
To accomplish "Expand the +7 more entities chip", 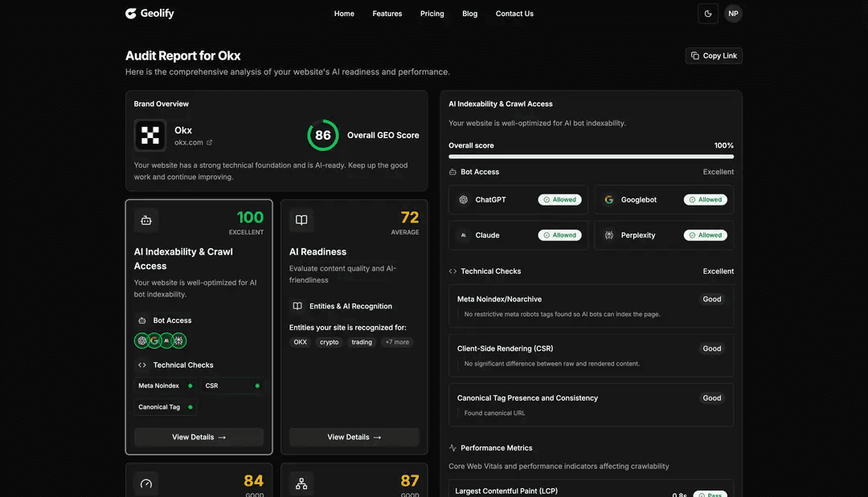I will 396,341.
